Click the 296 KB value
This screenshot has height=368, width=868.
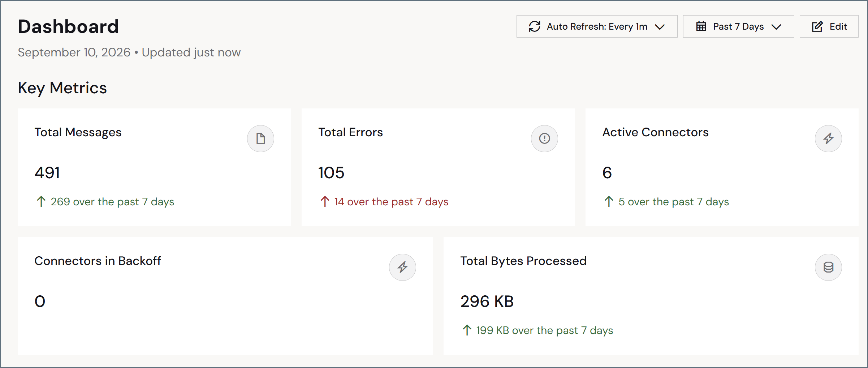click(487, 301)
